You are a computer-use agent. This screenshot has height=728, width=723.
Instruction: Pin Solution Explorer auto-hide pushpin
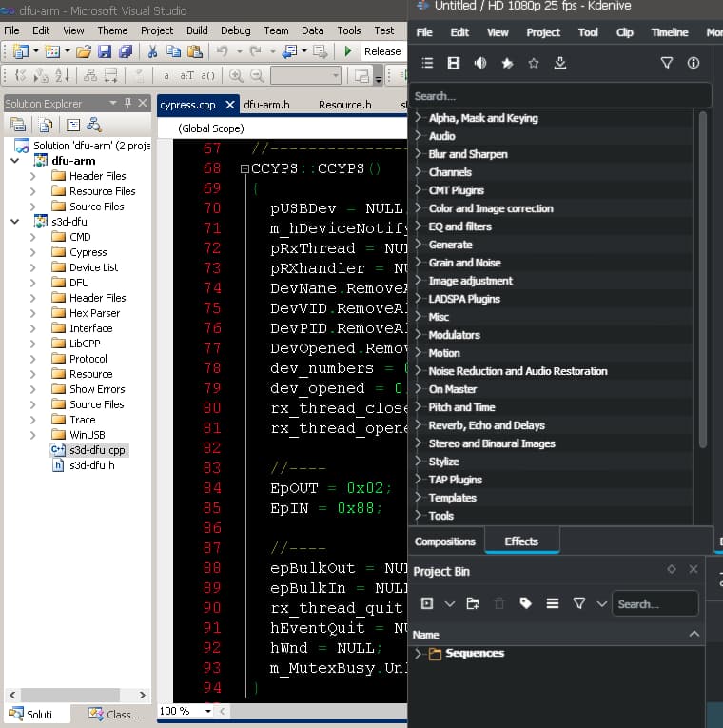point(127,103)
